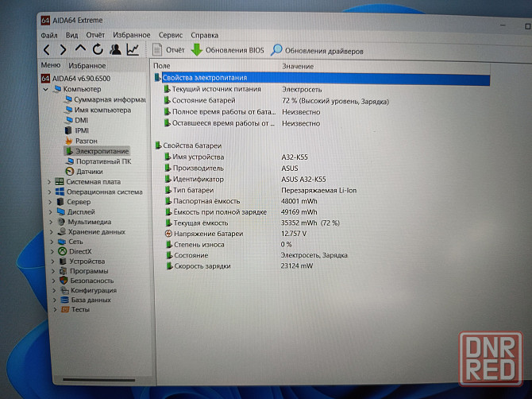Switch to the Избранное panel tab
The image size is (532, 399).
tap(87, 65)
